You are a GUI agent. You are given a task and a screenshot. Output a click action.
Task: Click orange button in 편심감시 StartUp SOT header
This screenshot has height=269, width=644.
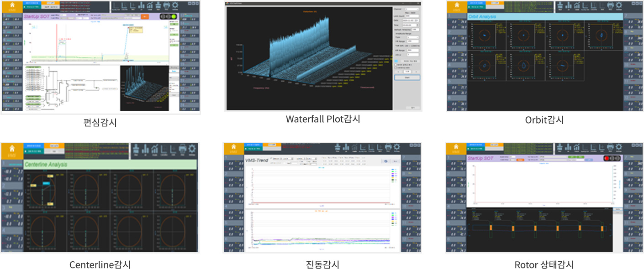click(x=145, y=16)
